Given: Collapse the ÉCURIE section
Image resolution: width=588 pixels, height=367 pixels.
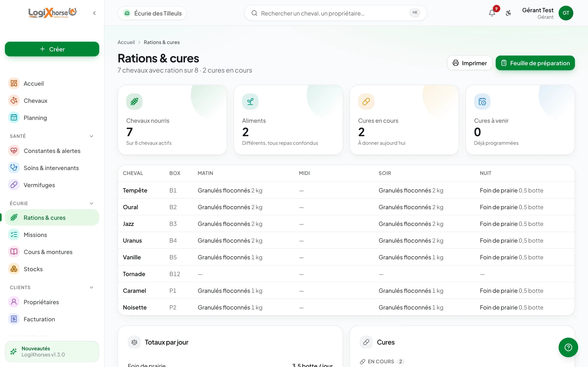Looking at the screenshot, I should [x=91, y=203].
